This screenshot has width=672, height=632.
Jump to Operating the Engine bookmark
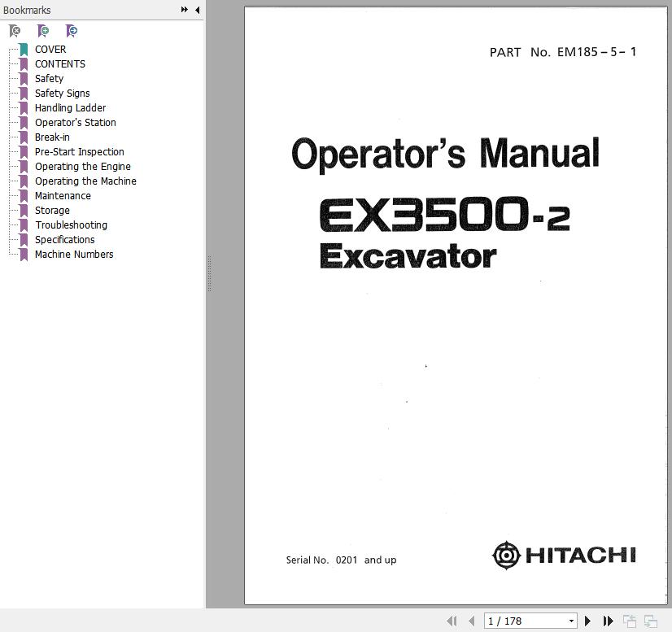(x=83, y=166)
